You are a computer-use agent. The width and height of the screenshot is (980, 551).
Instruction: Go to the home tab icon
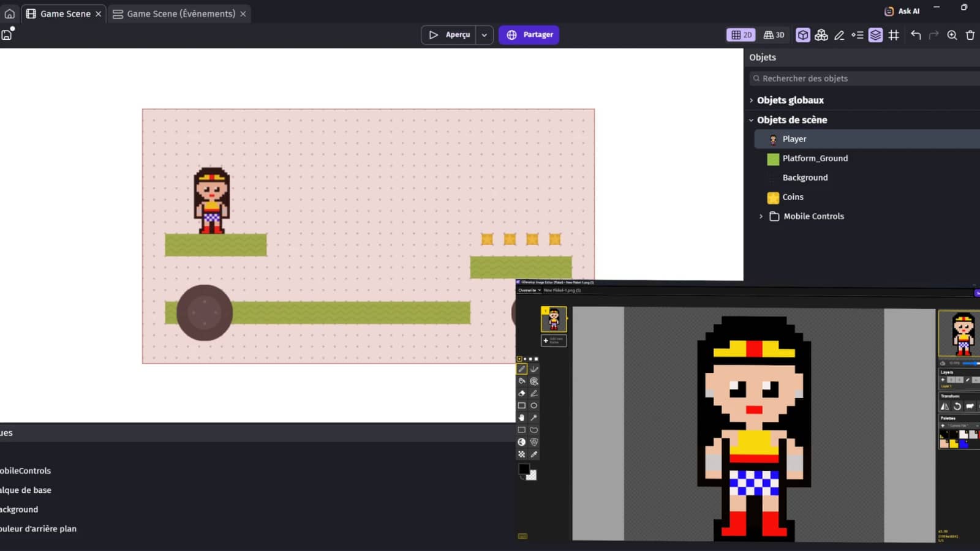tap(10, 13)
